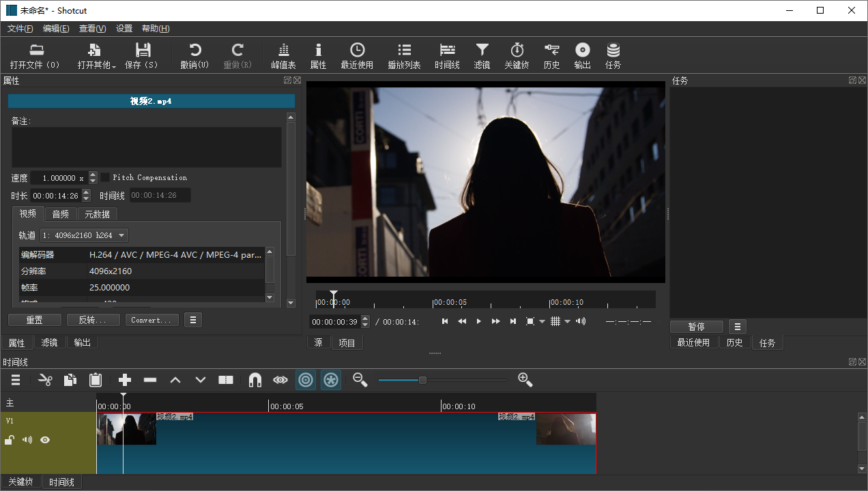Select the 视频2.mp4 clip thumbnail on timeline
This screenshot has width=868, height=491.
(127, 429)
